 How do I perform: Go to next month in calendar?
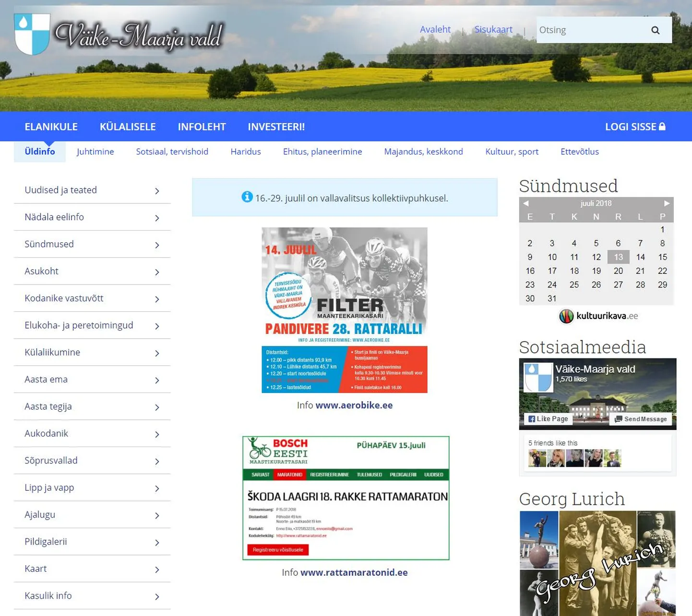pos(667,203)
